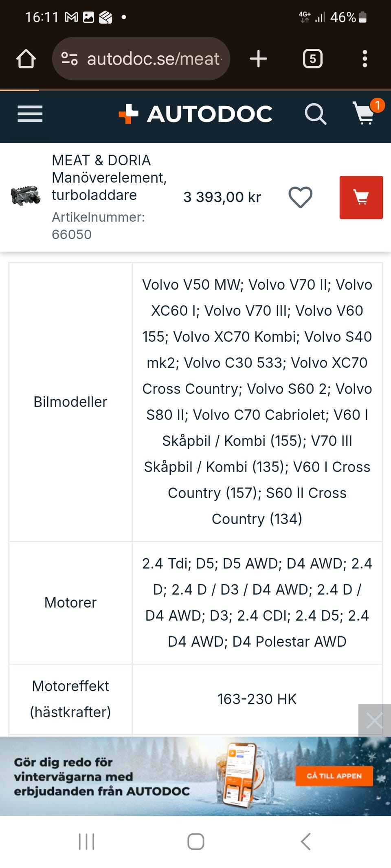Tap the browser home icon
The height and width of the screenshot is (868, 391).
pyautogui.click(x=26, y=59)
